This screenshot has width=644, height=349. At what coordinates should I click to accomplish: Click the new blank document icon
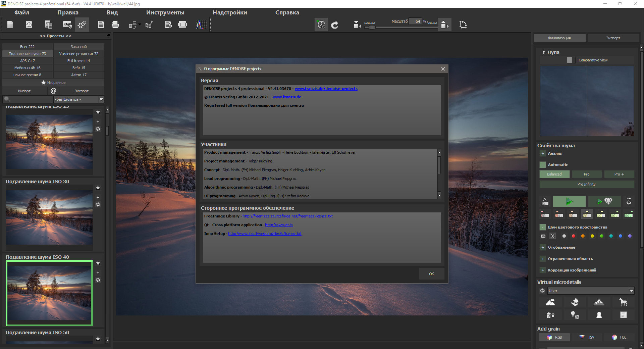pos(10,24)
